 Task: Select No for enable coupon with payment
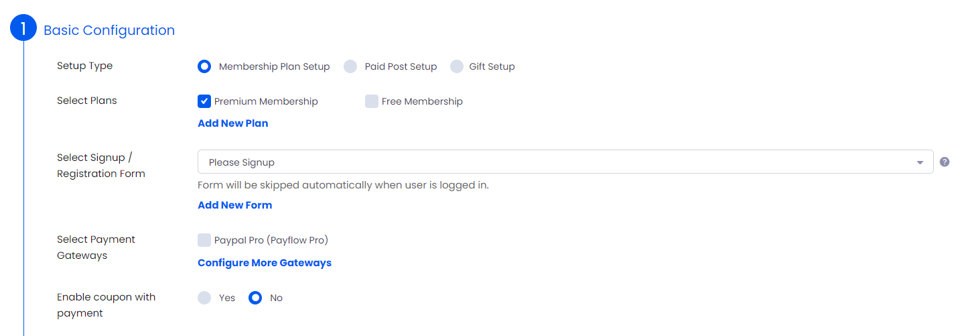tap(255, 298)
